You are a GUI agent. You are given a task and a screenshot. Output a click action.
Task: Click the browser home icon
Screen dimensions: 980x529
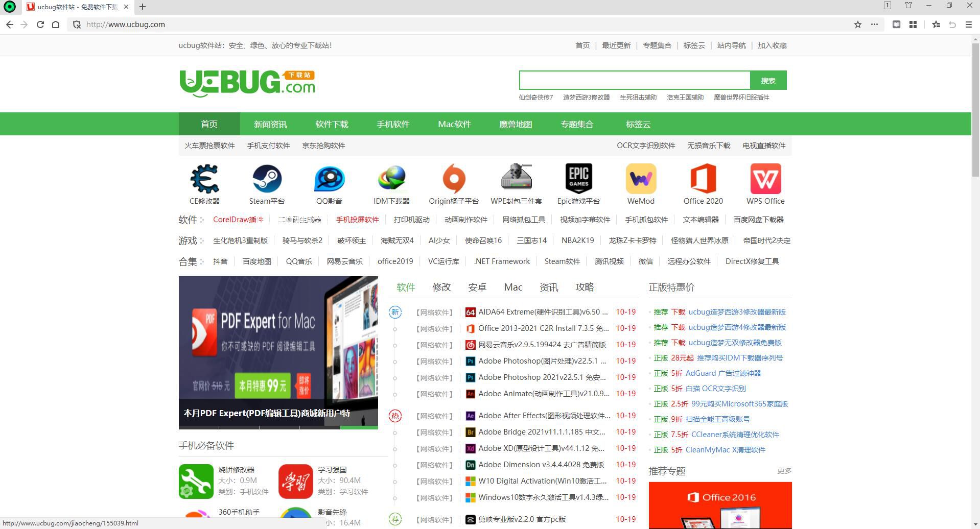(56, 25)
